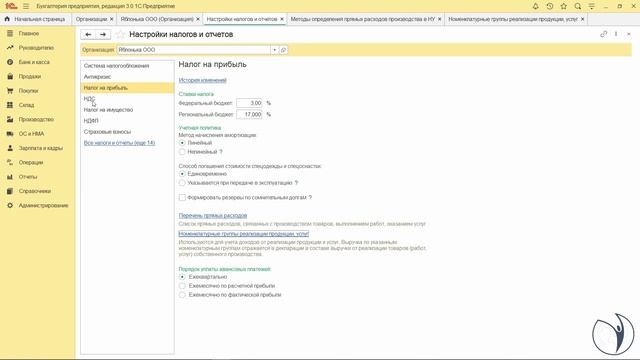Select НДС in settings list
Viewport: 640px width, 360px height.
tap(127, 99)
